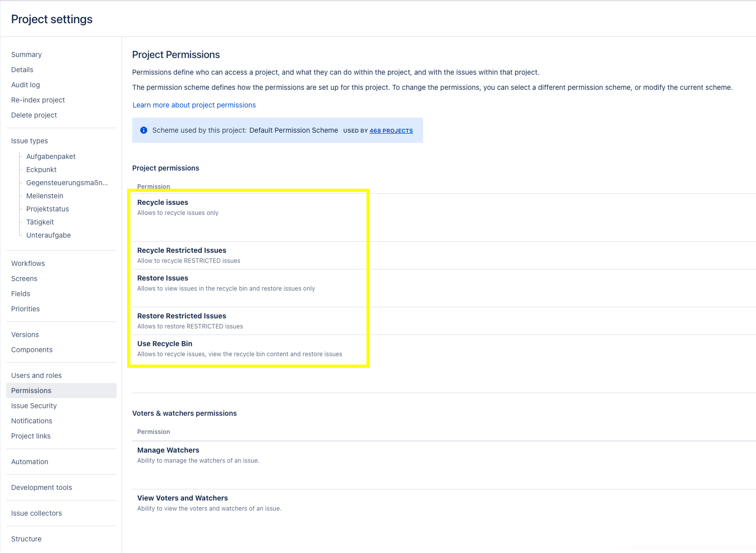
Task: Navigate to Workflows settings
Action: point(28,263)
